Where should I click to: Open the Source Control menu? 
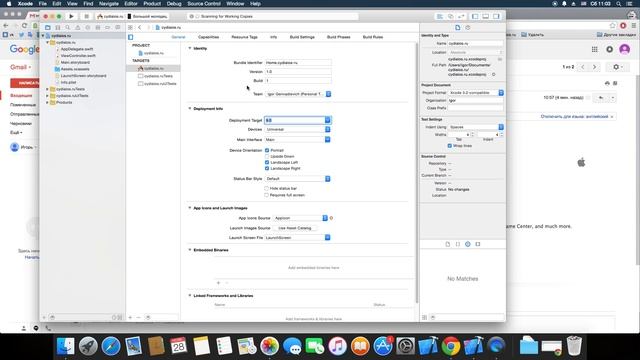pyautogui.click(x=204, y=4)
